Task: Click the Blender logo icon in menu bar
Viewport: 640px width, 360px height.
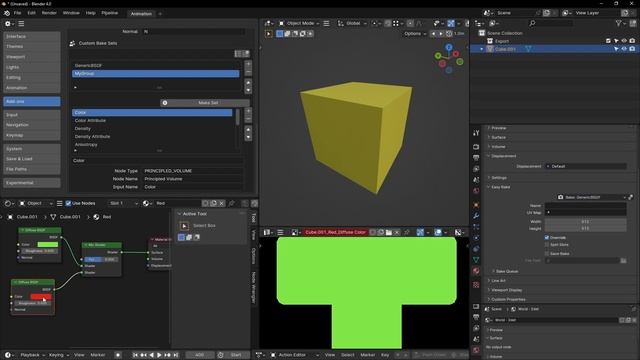Action: tap(7, 13)
